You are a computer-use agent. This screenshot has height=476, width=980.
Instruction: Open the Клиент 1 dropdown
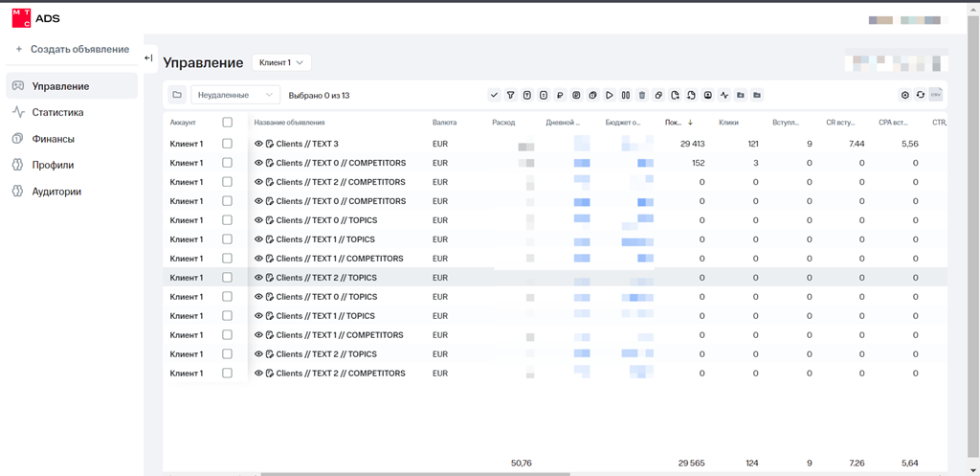click(281, 62)
